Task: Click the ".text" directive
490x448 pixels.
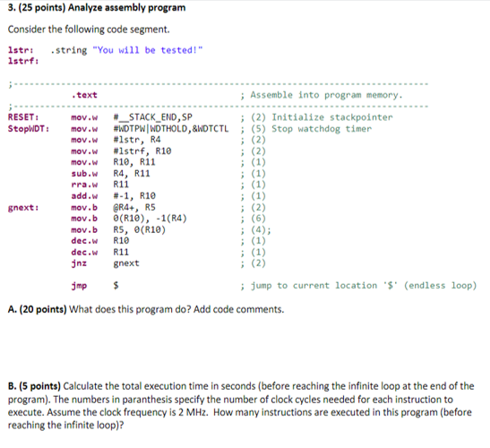Action: click(84, 95)
